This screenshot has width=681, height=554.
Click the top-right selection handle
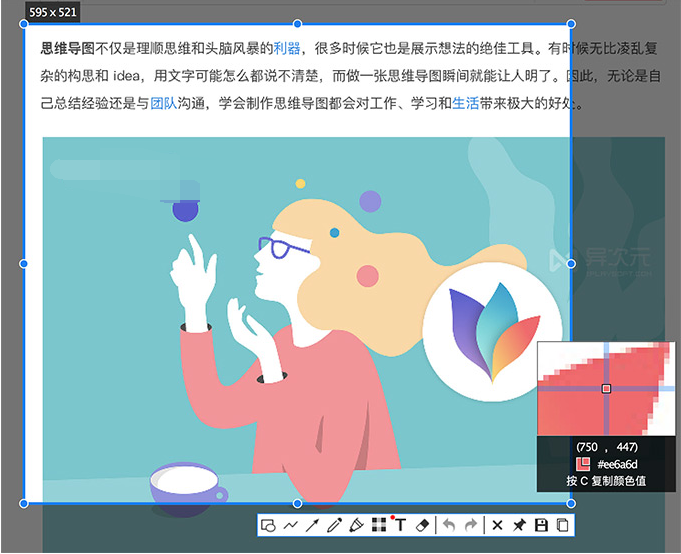click(x=571, y=24)
